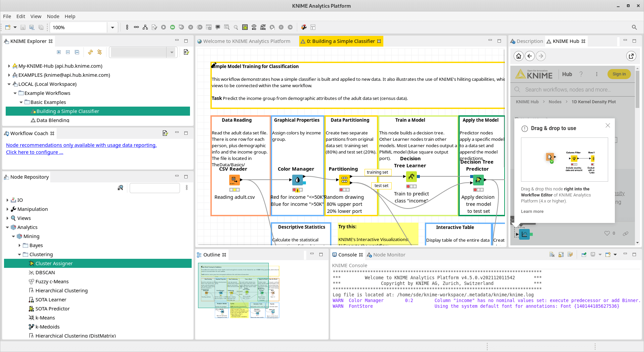Open the open-console dropdown arrow
The width and height of the screenshot is (644, 352).
(615, 255)
